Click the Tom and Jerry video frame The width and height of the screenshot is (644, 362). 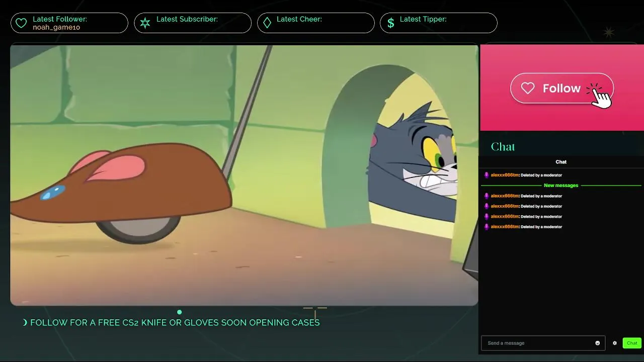pyautogui.click(x=244, y=175)
